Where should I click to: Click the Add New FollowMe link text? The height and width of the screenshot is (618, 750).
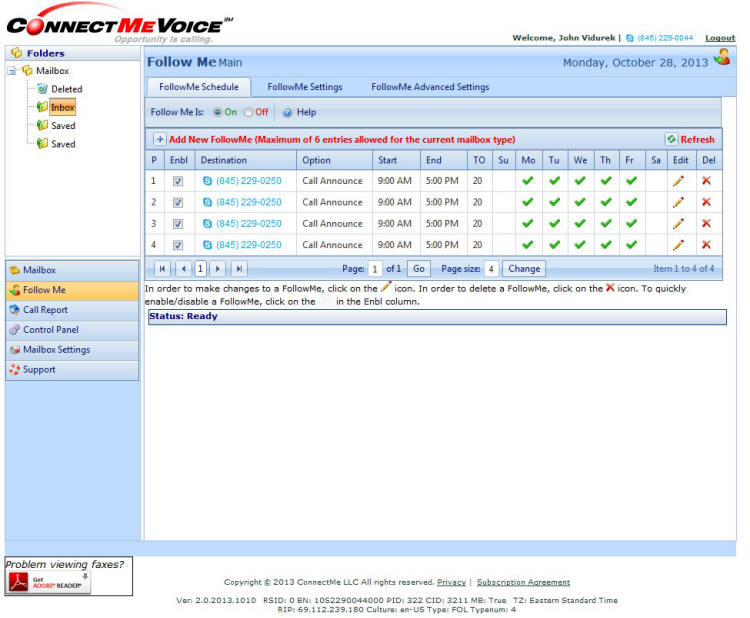[342, 140]
